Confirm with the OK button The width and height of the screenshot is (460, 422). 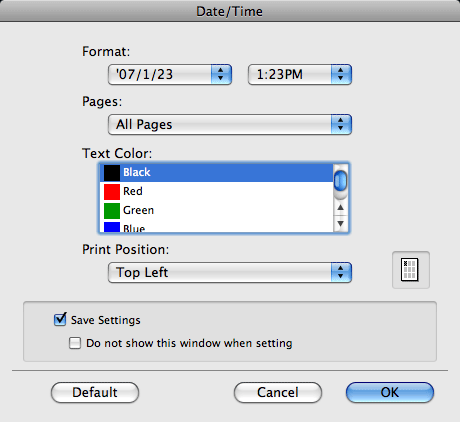390,392
